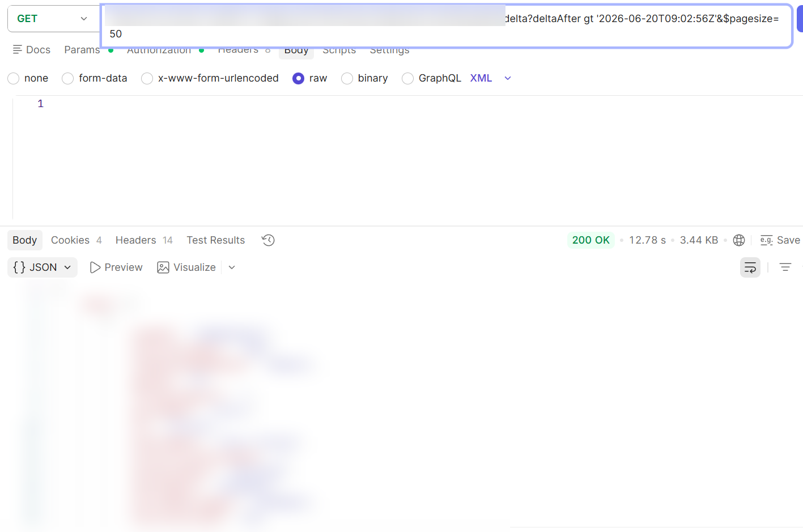Viewport: 803px width, 532px height.
Task: Expand Visualize options chevron
Action: (232, 267)
